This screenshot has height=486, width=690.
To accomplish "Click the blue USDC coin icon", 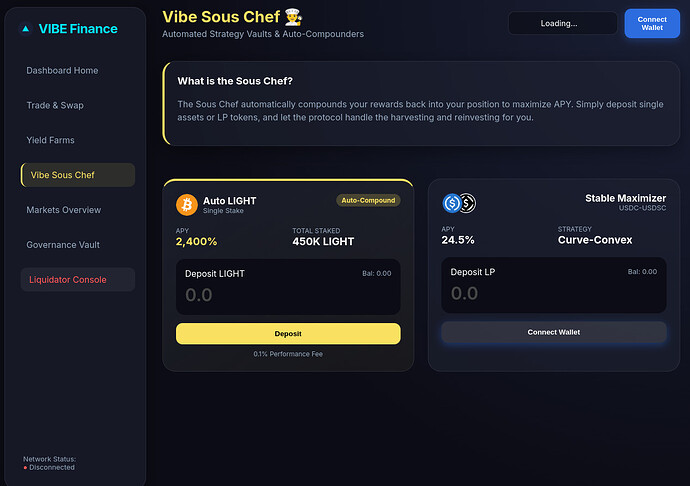I will point(452,204).
